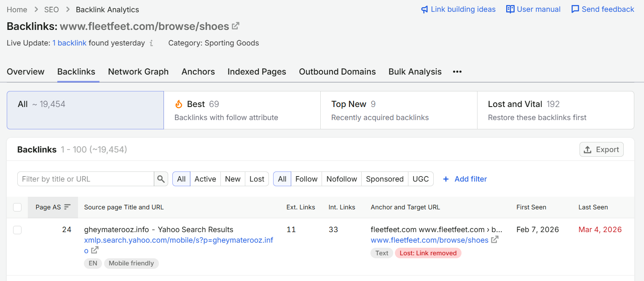Click the Ext. Links column header
644x281 pixels.
click(301, 207)
